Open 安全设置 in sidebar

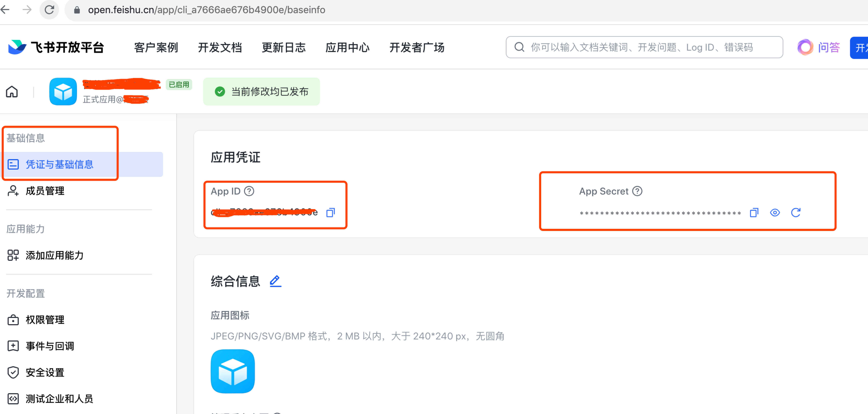pos(45,372)
